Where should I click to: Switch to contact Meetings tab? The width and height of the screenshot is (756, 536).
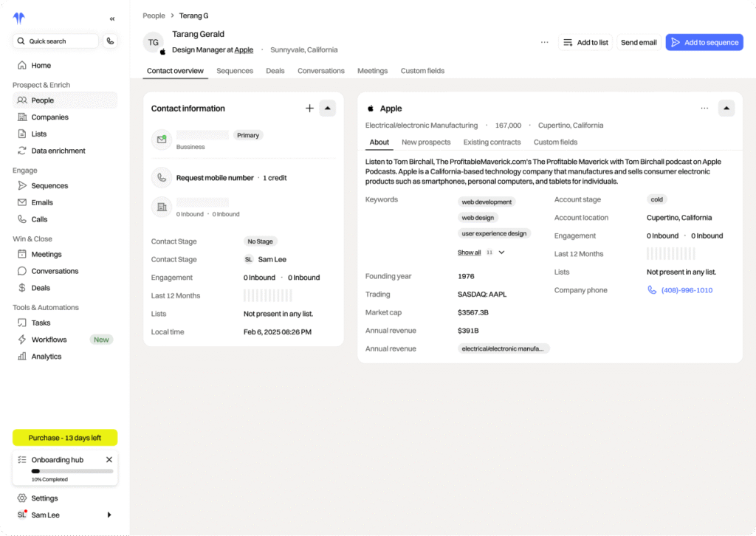click(372, 71)
